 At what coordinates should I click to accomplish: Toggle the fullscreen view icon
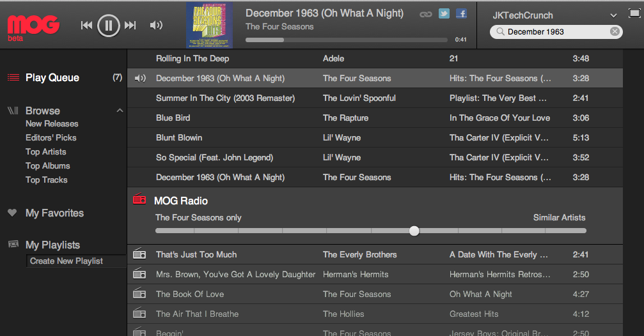[x=634, y=13]
